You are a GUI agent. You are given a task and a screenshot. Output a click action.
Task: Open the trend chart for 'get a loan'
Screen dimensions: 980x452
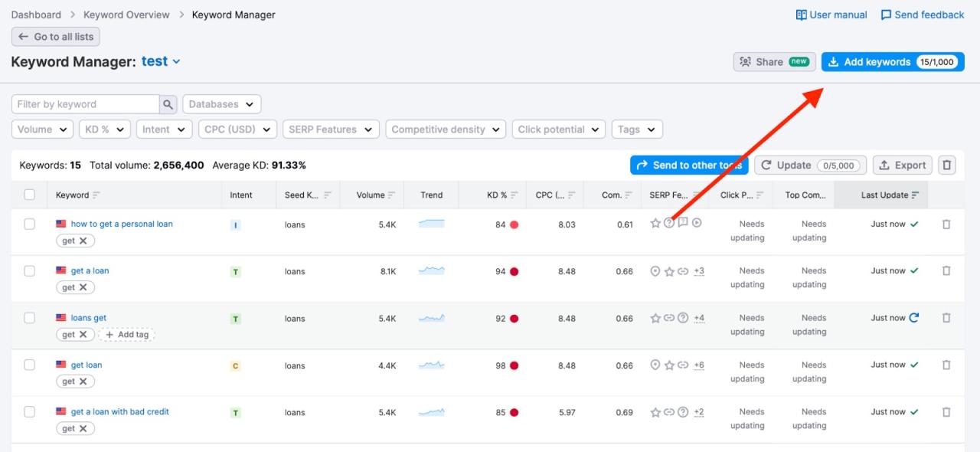[x=431, y=270]
